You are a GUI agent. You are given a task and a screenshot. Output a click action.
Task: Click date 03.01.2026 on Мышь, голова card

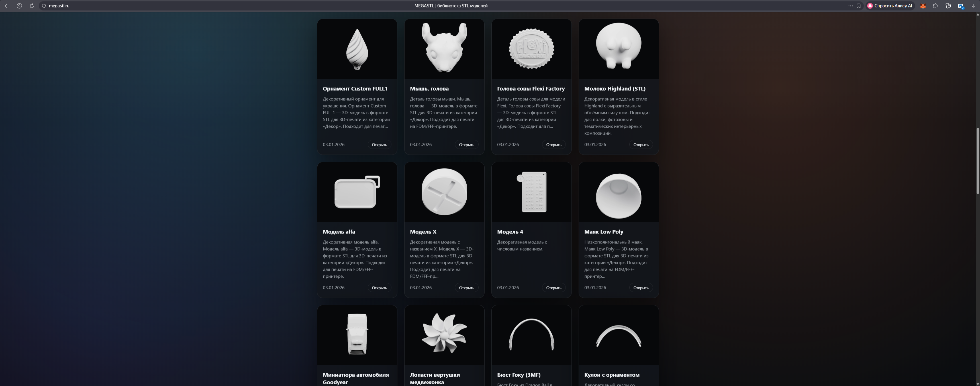[420, 145]
